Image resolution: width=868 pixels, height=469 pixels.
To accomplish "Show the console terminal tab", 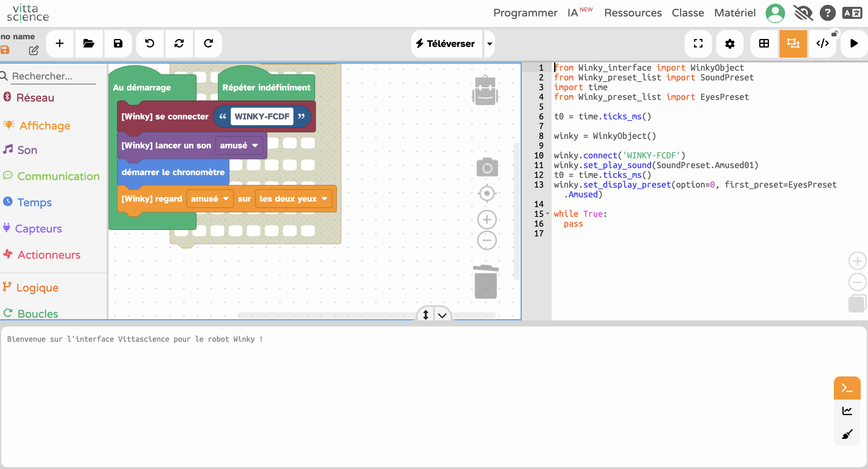I will click(x=847, y=388).
